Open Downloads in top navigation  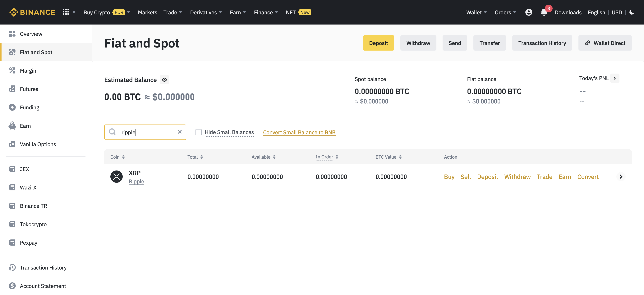click(x=568, y=12)
